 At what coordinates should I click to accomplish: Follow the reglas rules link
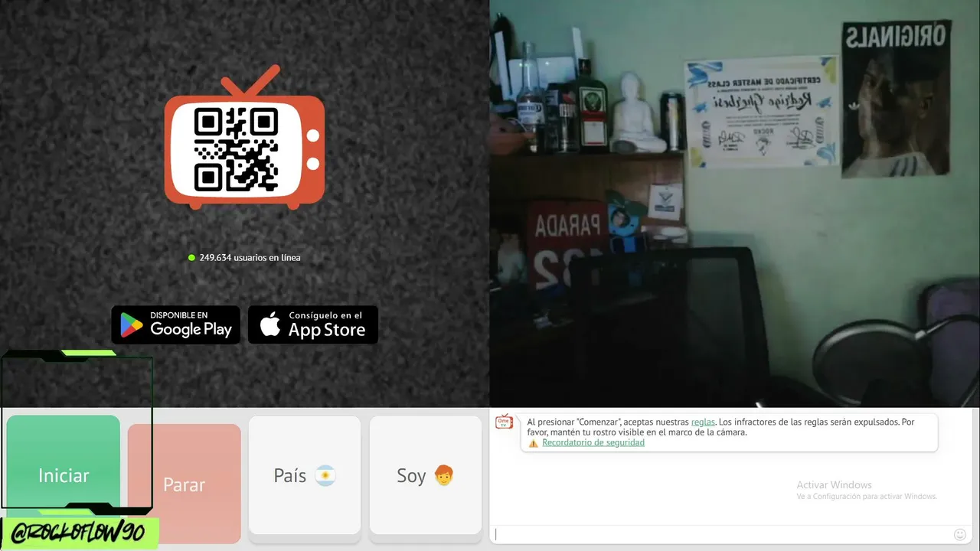703,422
